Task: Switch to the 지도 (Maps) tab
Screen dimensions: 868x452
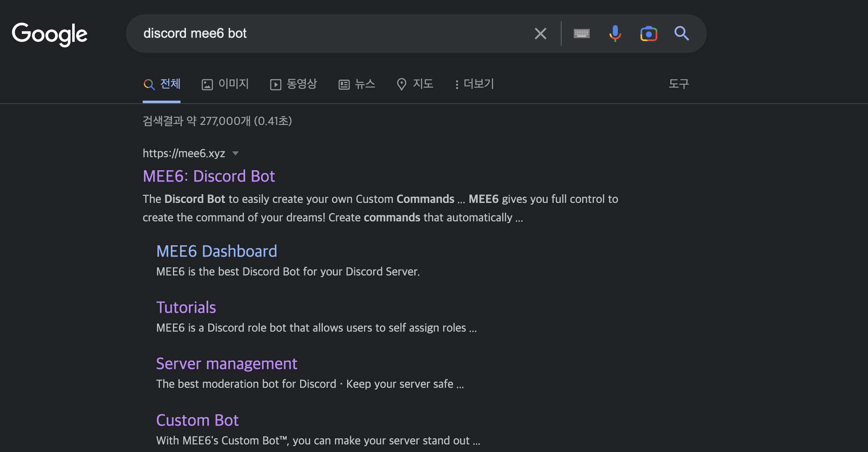Action: [x=415, y=84]
